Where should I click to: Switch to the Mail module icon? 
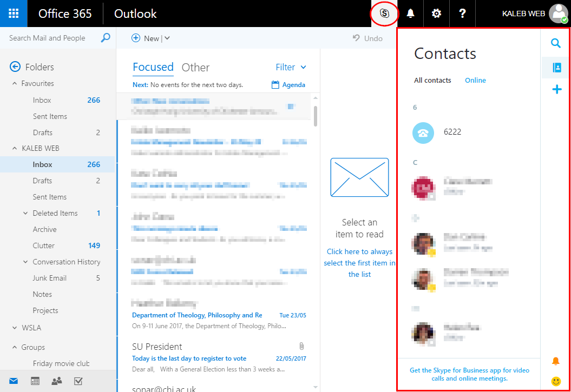(x=14, y=381)
